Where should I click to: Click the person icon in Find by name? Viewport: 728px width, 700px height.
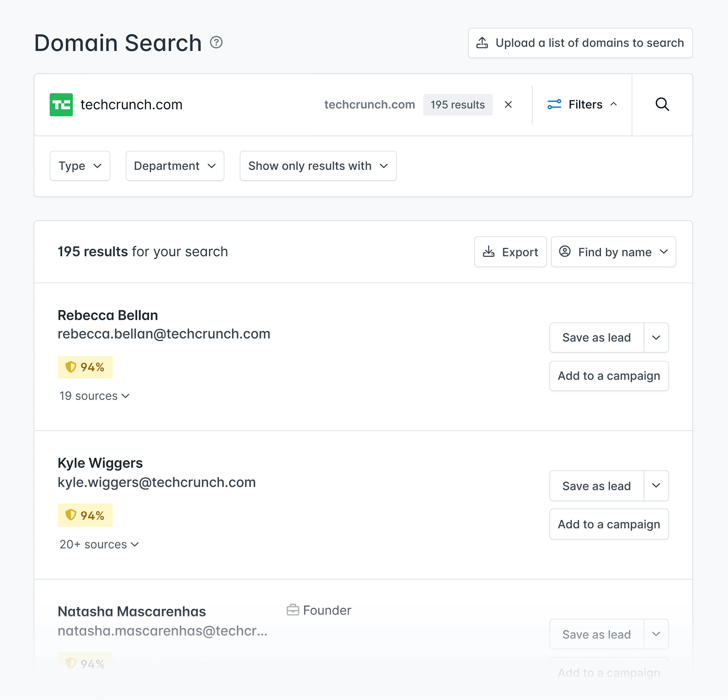565,252
